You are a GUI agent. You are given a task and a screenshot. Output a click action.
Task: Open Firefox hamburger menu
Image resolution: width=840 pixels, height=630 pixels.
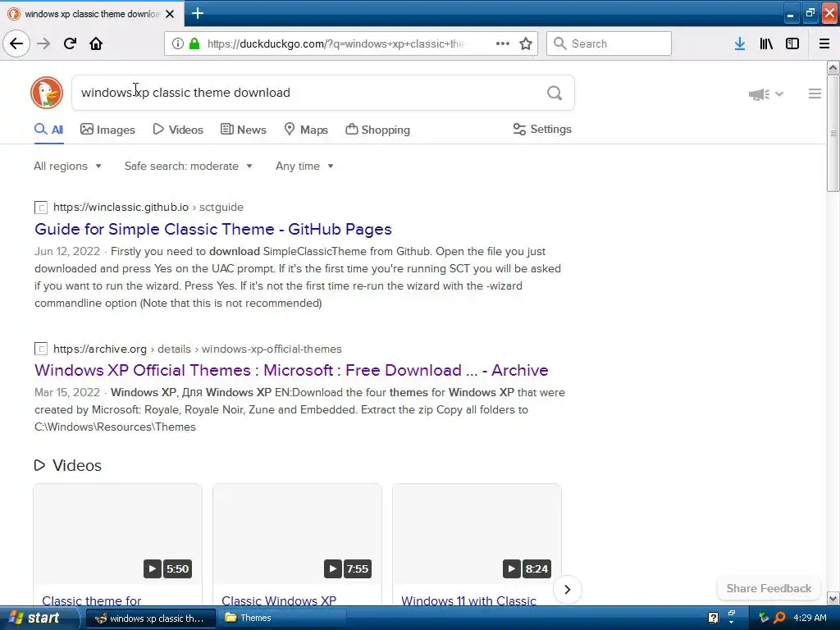click(824, 43)
